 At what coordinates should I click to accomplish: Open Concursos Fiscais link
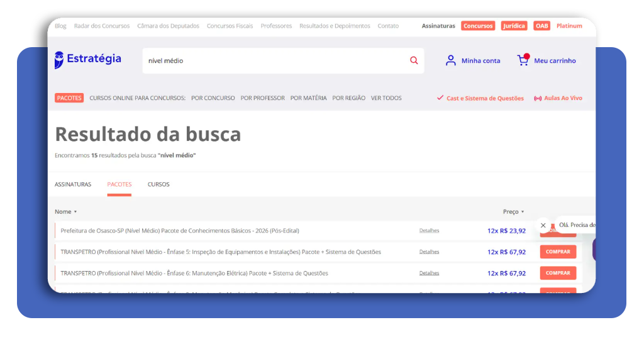(230, 26)
